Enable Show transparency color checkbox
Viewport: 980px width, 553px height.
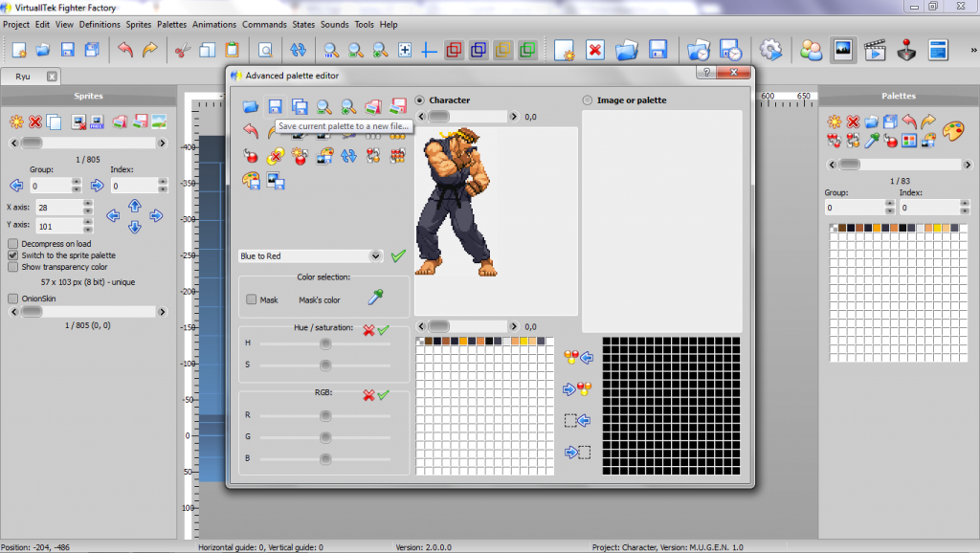click(13, 267)
